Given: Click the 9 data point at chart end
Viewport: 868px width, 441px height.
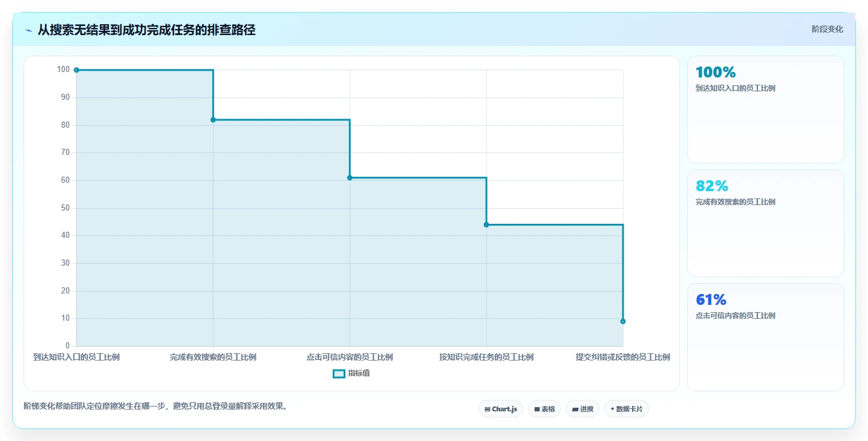Looking at the screenshot, I should click(623, 321).
